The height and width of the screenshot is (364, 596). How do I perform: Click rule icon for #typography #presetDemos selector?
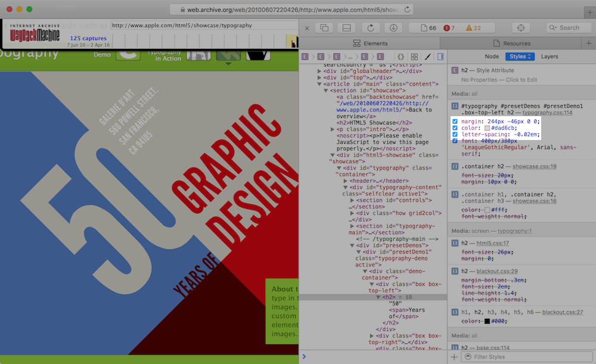455,106
